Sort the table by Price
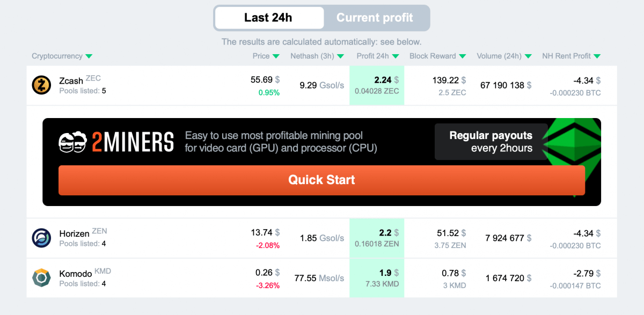 point(266,56)
